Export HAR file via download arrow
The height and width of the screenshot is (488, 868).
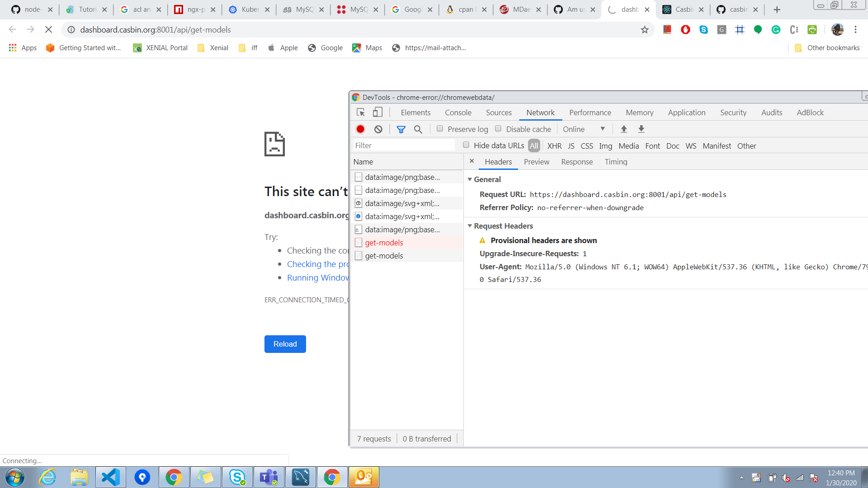[x=641, y=129]
